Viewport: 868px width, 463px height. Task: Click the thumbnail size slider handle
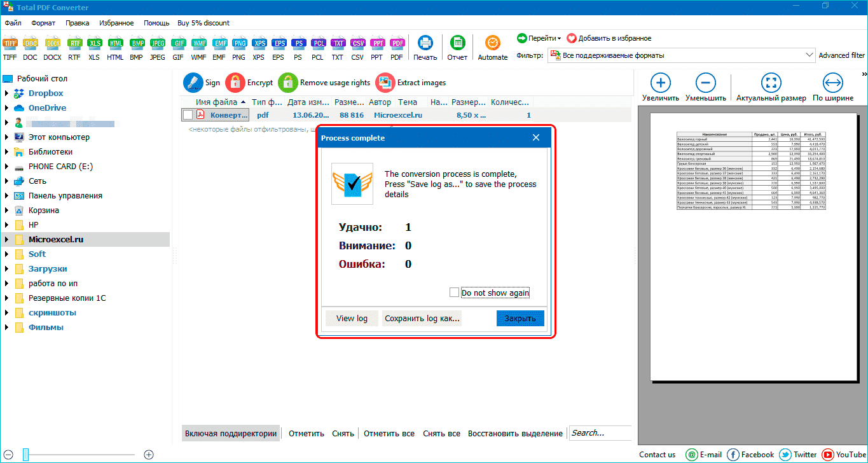[x=26, y=454]
